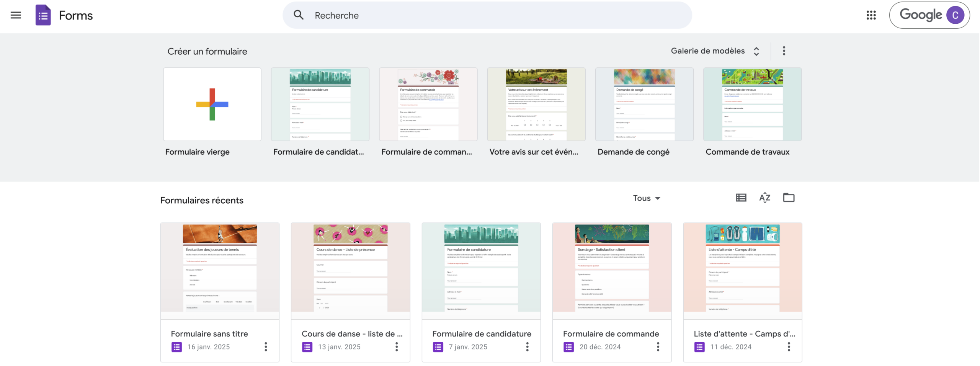
Task: Select the Commande de travaux template
Action: (x=752, y=105)
